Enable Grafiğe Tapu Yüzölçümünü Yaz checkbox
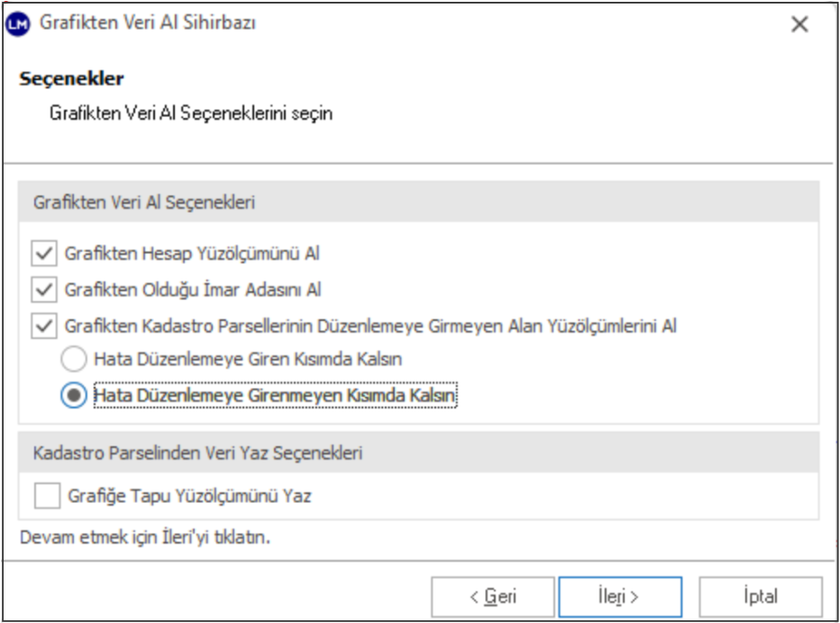The image size is (840, 623). [47, 495]
